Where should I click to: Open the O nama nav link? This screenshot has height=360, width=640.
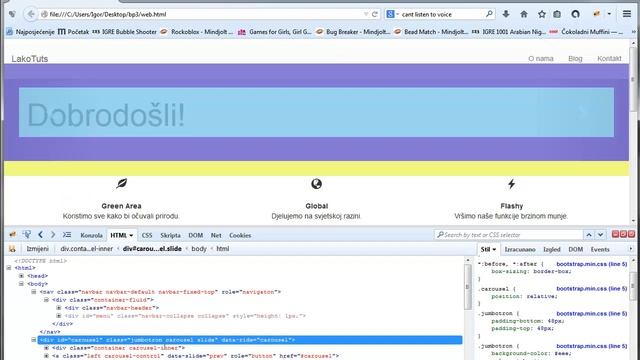click(541, 59)
